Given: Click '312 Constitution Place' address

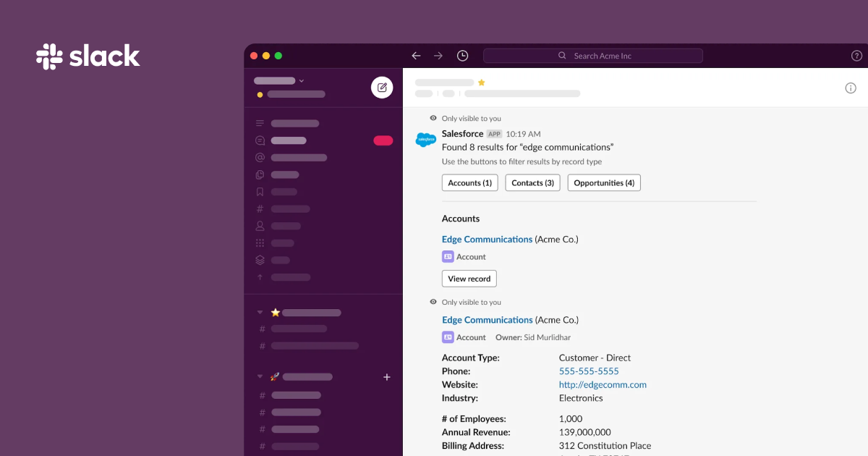Looking at the screenshot, I should tap(605, 446).
